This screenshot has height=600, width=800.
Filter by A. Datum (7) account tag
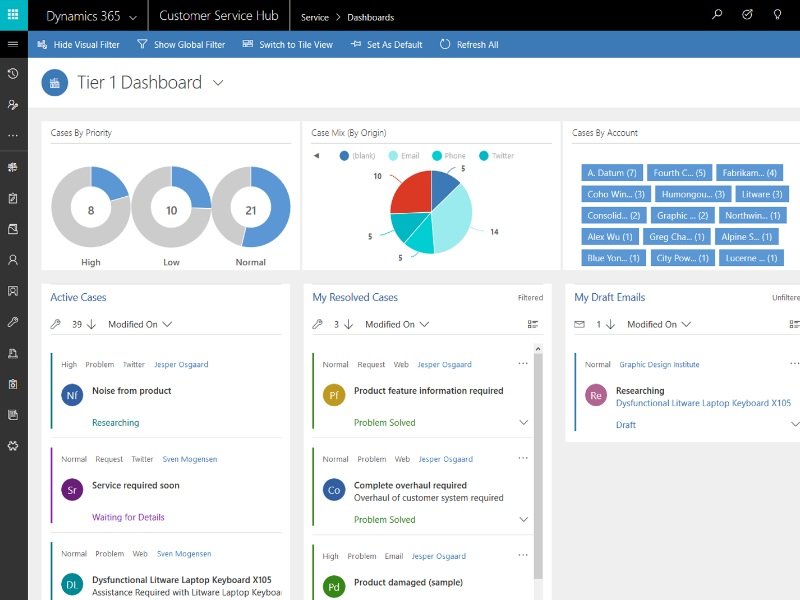pos(612,173)
